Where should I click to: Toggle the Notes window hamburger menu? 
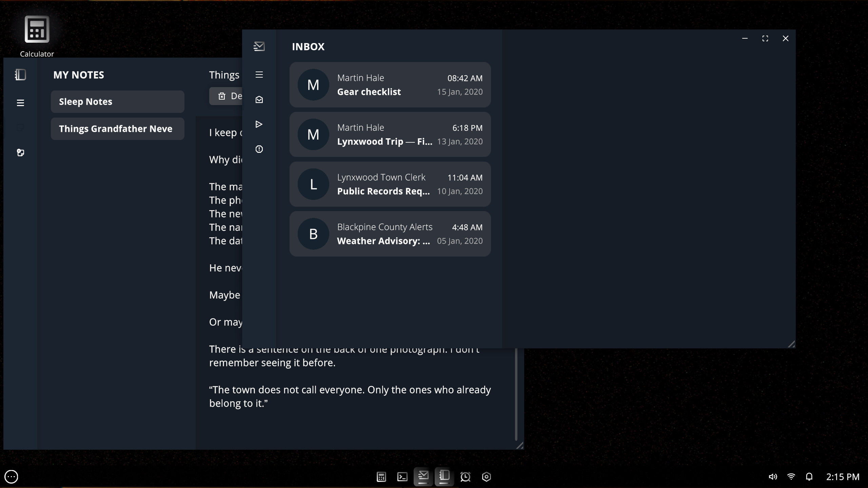tap(20, 103)
